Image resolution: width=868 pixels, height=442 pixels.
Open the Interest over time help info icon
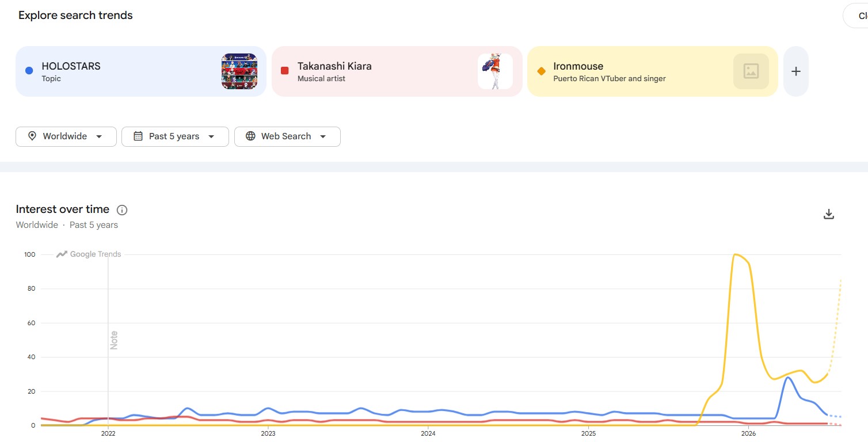point(122,210)
